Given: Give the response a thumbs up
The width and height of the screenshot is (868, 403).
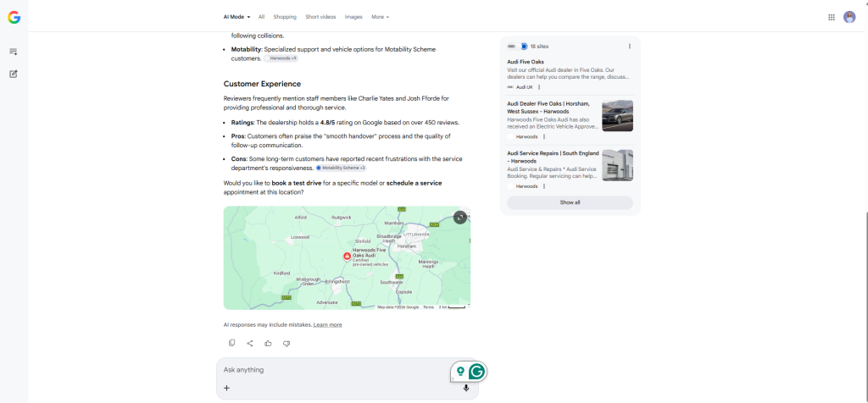Looking at the screenshot, I should coord(268,343).
